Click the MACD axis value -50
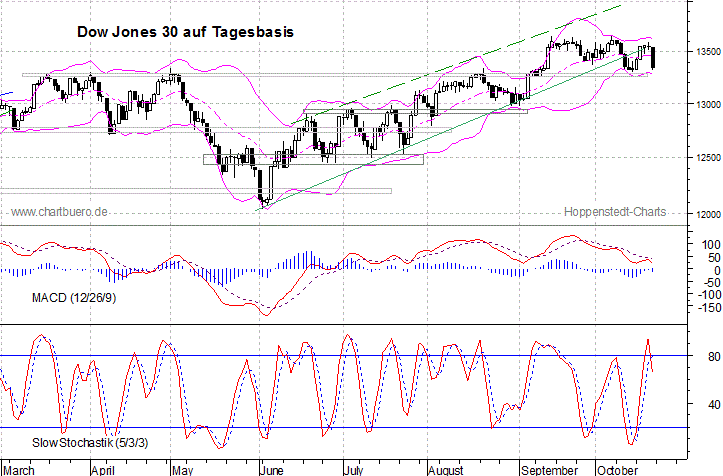 click(712, 282)
